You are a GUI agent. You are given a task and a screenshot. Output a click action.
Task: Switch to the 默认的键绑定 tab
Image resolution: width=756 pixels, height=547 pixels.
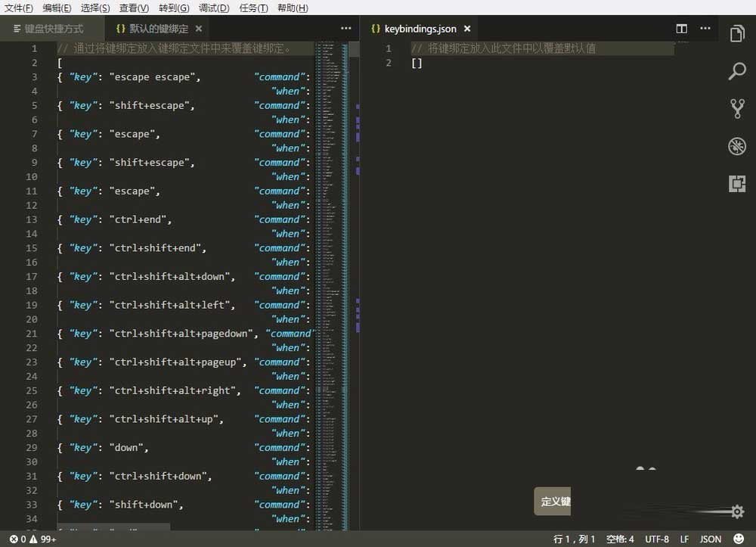[156, 27]
